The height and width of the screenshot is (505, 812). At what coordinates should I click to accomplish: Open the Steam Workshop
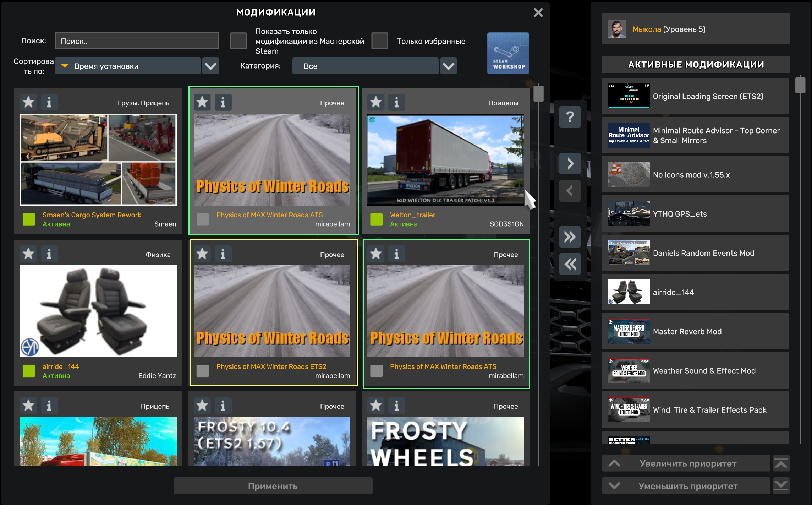(508, 53)
